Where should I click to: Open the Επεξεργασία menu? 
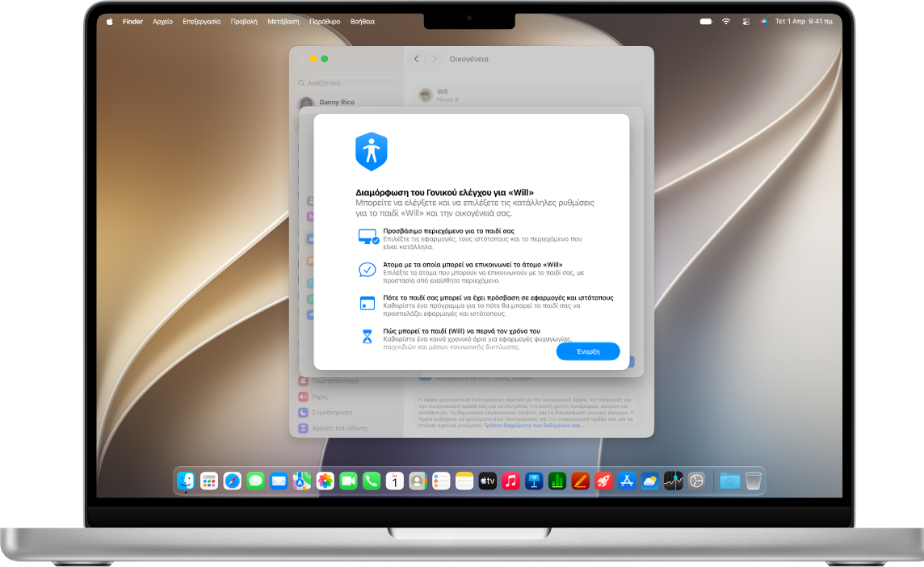pyautogui.click(x=202, y=21)
